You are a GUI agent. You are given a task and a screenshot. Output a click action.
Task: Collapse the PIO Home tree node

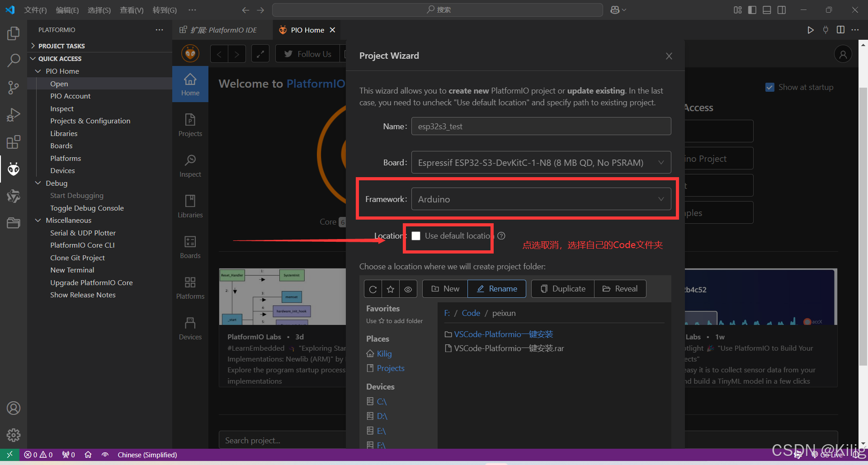pyautogui.click(x=38, y=71)
